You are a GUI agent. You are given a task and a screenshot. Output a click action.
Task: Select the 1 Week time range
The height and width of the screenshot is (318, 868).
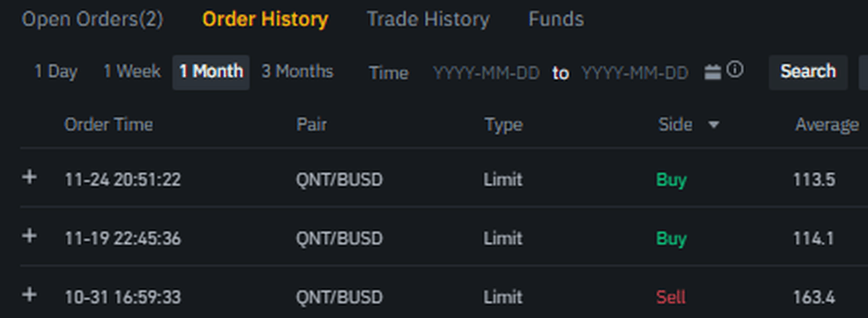coord(132,72)
